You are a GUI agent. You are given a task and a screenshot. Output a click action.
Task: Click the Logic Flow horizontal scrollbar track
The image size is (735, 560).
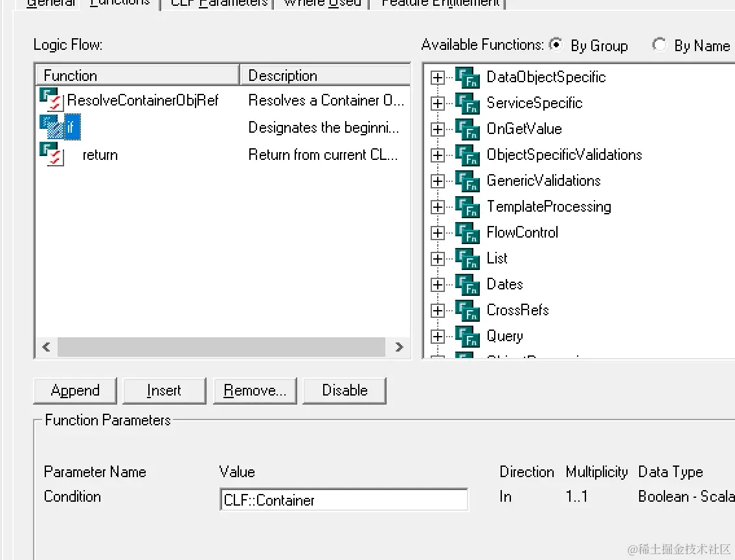click(x=221, y=347)
